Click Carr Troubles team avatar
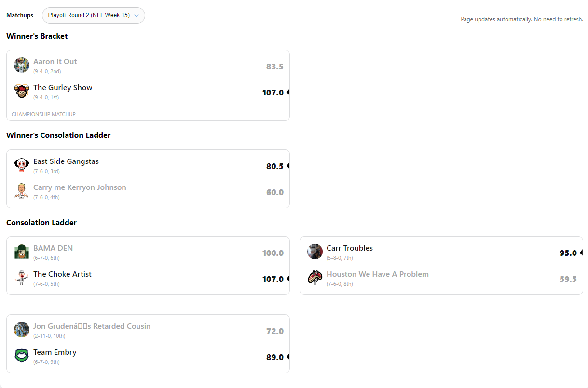The width and height of the screenshot is (588, 388). [315, 252]
